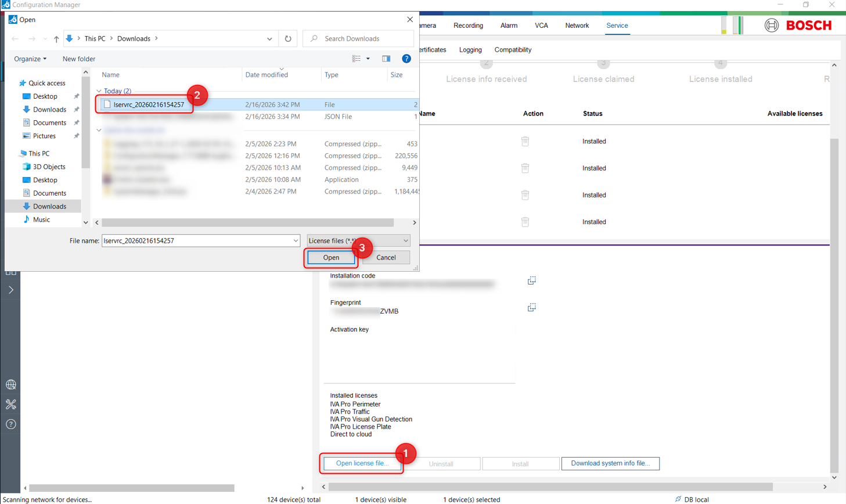Open the Organize menu dropdown
Screen dimensions: 846x504
pos(30,59)
